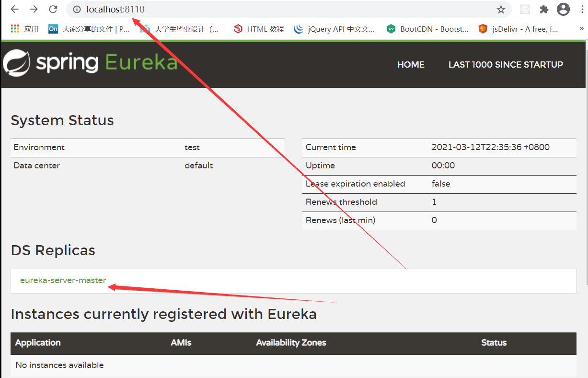Click the 'System Status' heading
Image resolution: width=588 pixels, height=378 pixels.
62,120
